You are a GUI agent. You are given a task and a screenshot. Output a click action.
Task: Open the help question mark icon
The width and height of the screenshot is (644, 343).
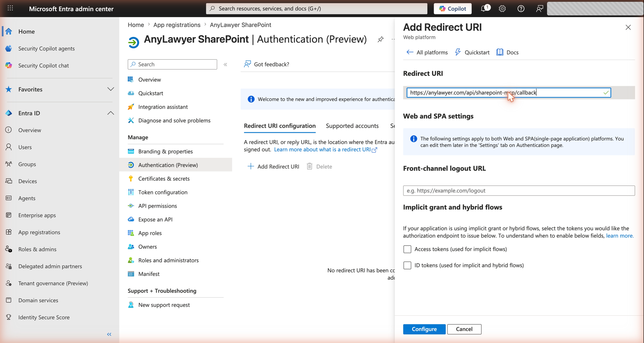click(x=521, y=9)
